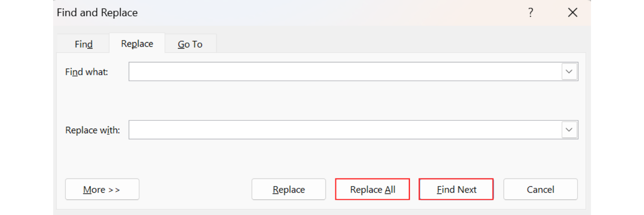Show recent searches via Find what chevron
The image size is (644, 215).
point(569,71)
